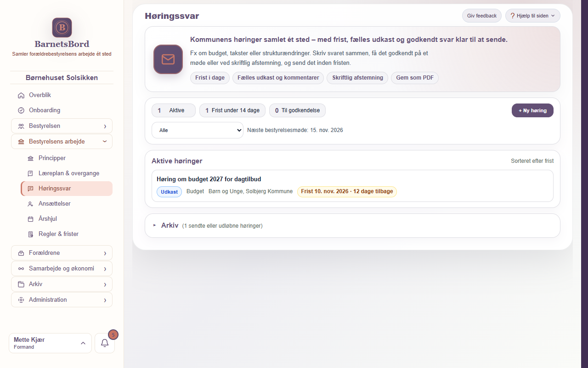Open Ansættelser in the sidebar
Viewport: 588px width, 368px height.
point(67,204)
